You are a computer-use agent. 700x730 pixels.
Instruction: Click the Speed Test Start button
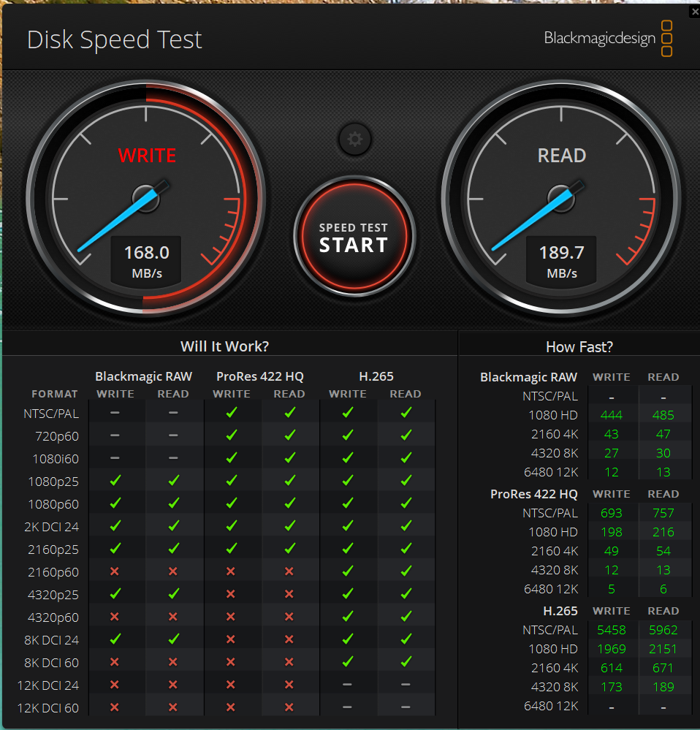click(x=354, y=236)
